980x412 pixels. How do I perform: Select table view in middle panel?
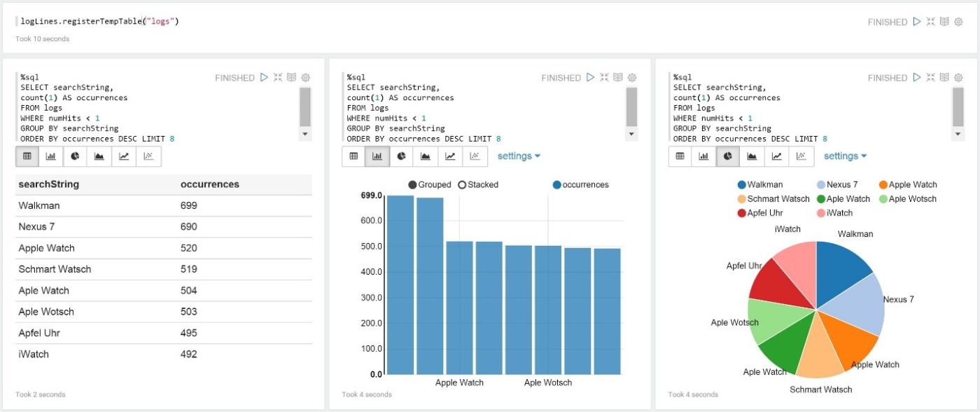[x=353, y=156]
